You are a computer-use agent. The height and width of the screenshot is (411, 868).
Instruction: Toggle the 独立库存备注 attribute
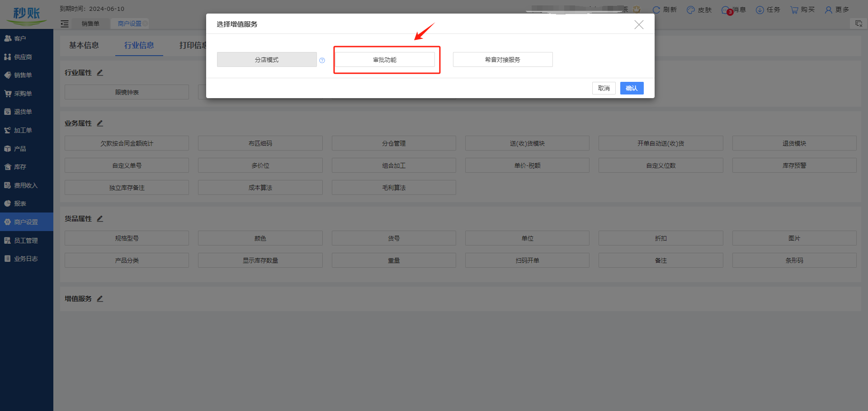point(127,188)
